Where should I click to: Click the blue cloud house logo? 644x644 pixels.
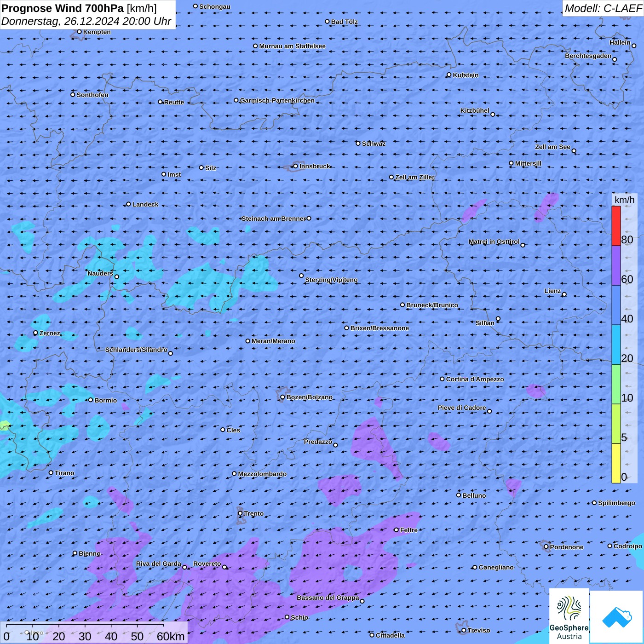(616, 617)
